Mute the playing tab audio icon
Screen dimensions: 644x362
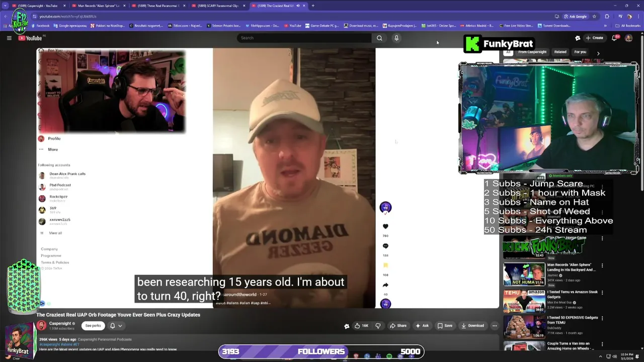pyautogui.click(x=298, y=6)
